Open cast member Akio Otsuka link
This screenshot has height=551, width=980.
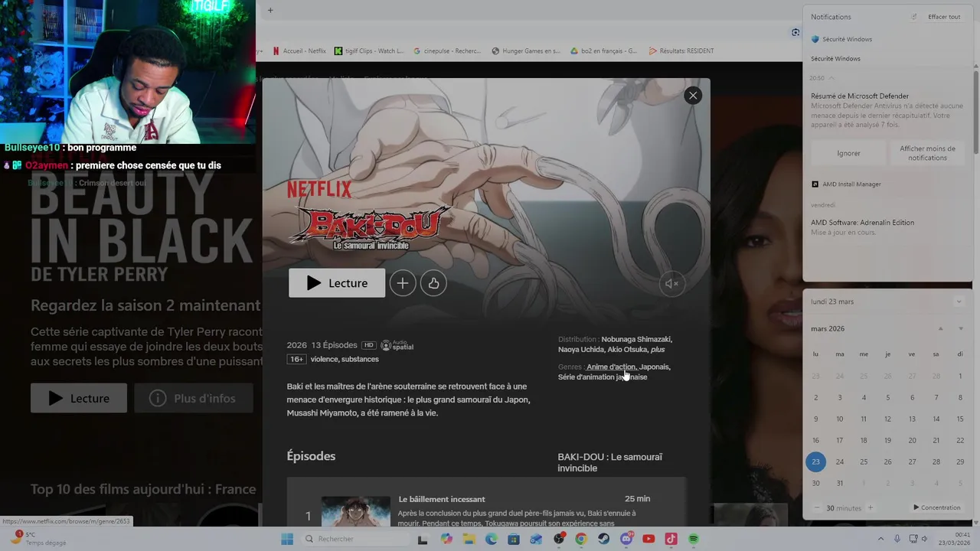coord(628,349)
